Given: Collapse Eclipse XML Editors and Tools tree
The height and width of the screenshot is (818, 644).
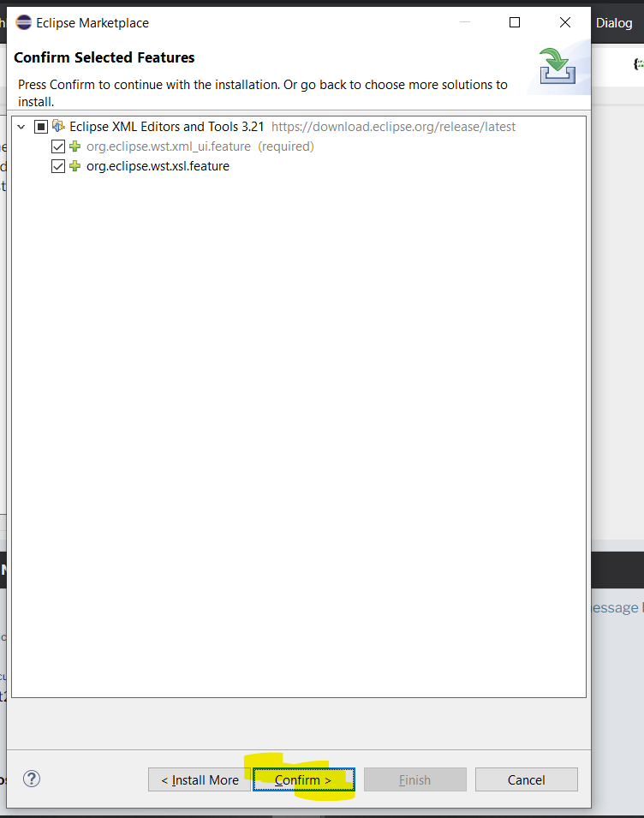Looking at the screenshot, I should [21, 127].
